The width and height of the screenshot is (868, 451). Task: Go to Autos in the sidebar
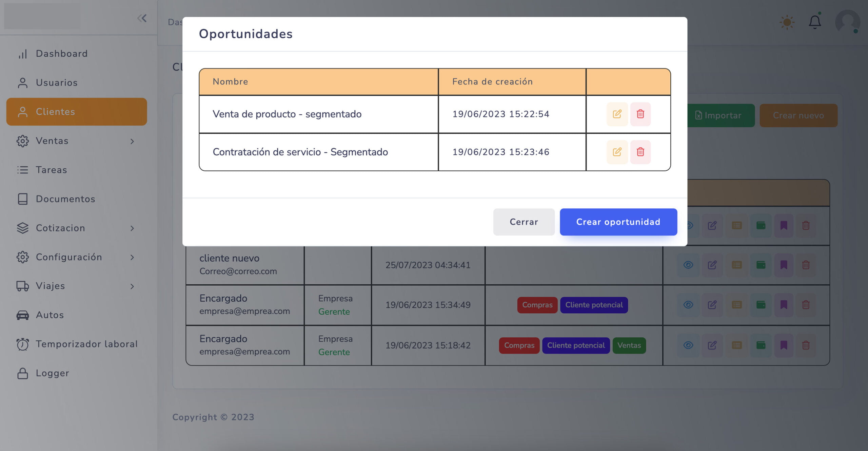[x=76, y=315]
